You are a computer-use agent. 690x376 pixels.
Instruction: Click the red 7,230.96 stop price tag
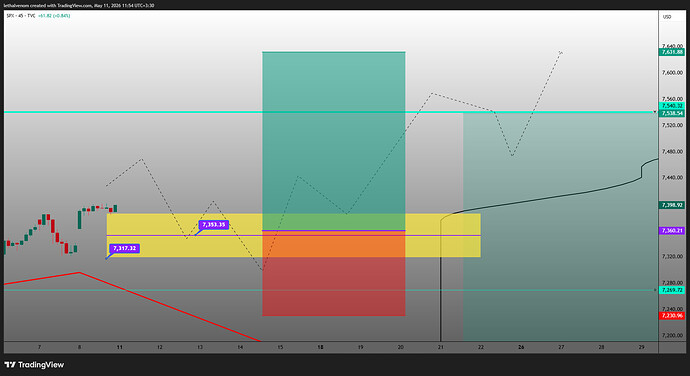[672, 315]
